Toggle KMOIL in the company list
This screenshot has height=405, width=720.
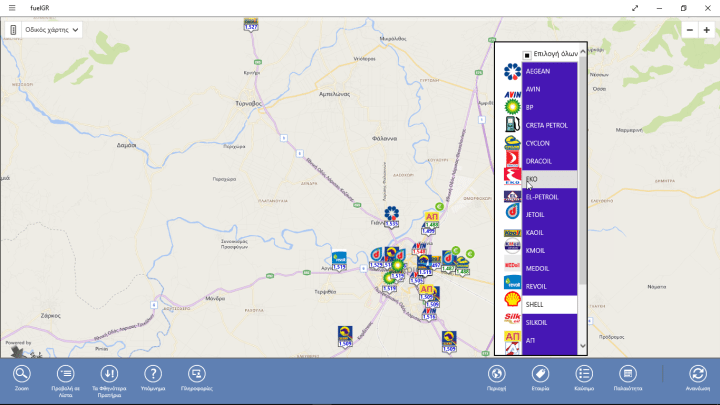[x=549, y=250]
